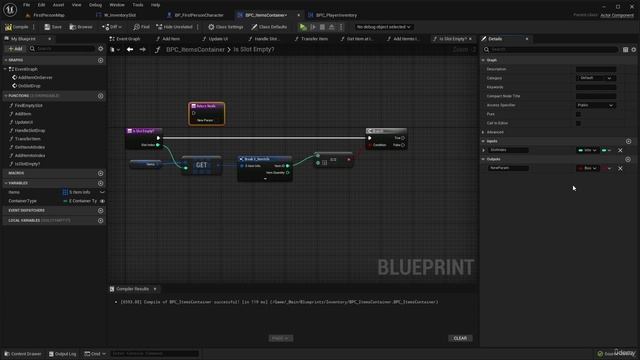640x360 pixels.
Task: Clear the compiler results with CLEAR button
Action: click(460, 338)
